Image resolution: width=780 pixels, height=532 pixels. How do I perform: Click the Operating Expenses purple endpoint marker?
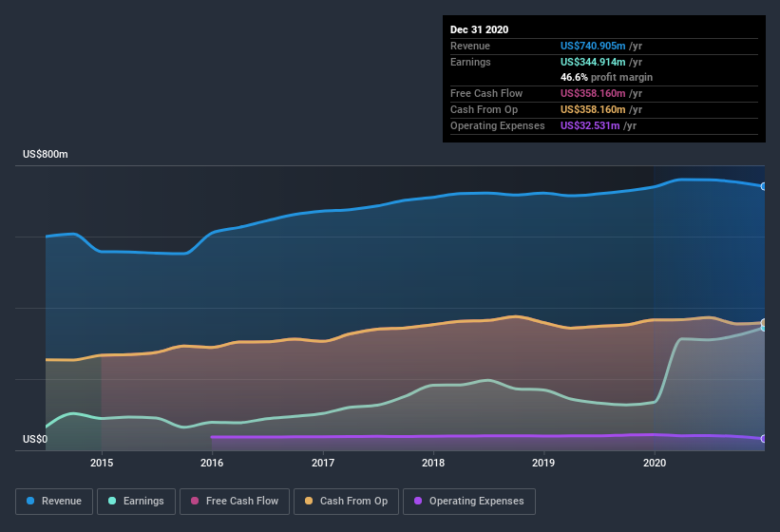point(764,439)
